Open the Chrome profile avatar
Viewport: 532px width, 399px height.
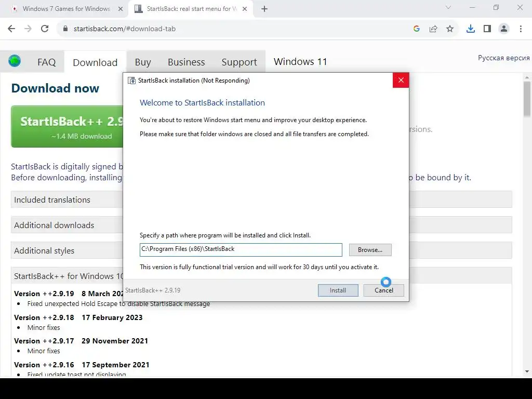pyautogui.click(x=504, y=29)
